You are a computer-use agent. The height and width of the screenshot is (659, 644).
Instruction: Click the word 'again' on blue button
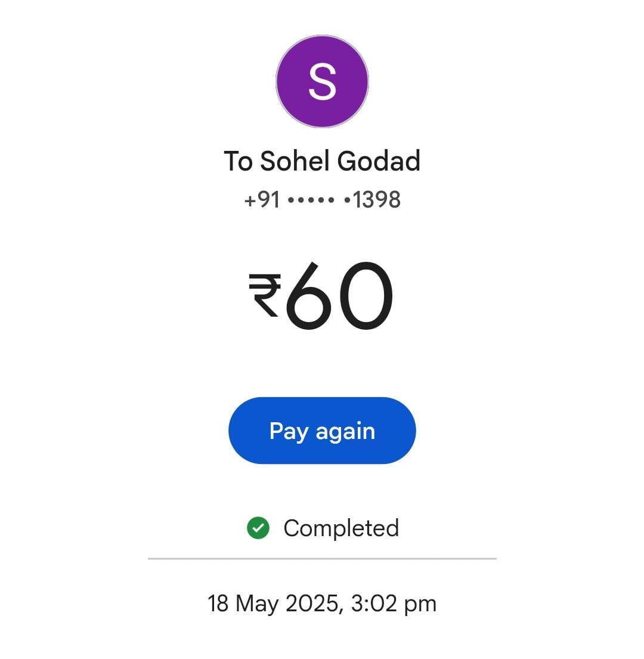345,432
